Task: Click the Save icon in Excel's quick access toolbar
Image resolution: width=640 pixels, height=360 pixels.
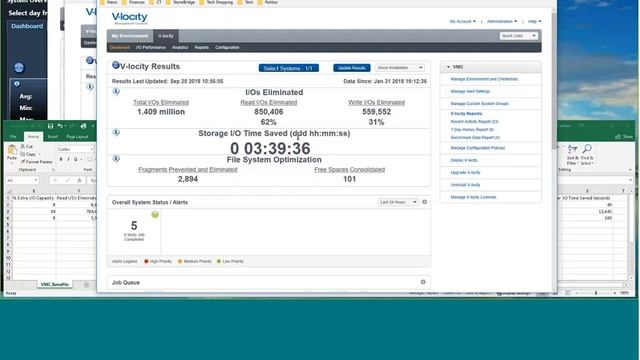Action: pos(50,126)
